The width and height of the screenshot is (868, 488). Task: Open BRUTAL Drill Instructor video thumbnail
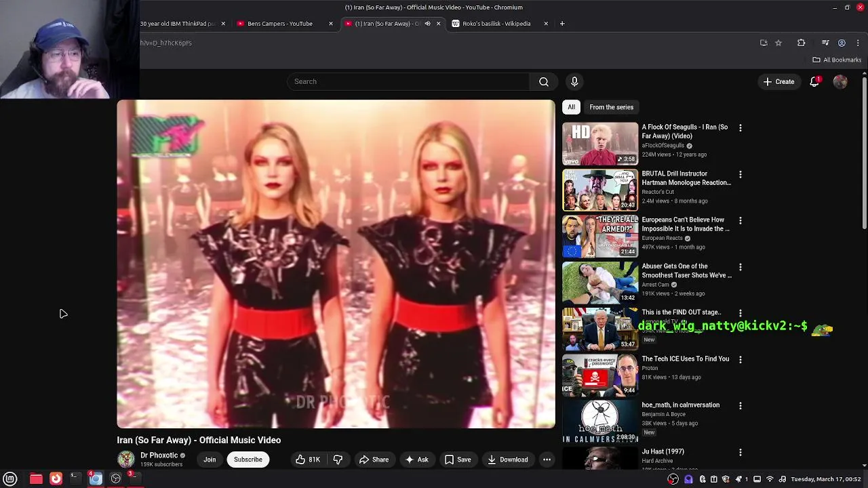point(600,190)
